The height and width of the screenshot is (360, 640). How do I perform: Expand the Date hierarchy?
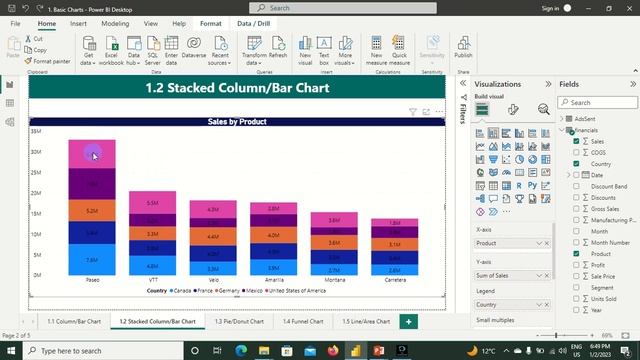click(569, 175)
